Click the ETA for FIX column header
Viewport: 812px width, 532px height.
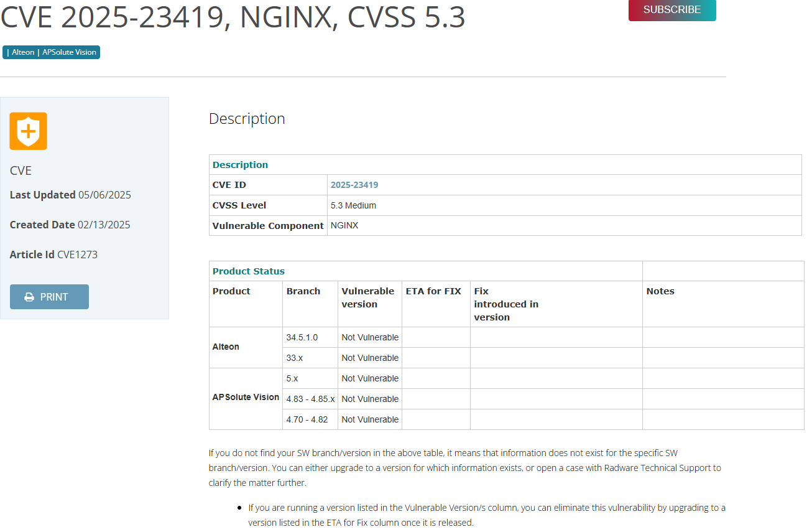[436, 304]
